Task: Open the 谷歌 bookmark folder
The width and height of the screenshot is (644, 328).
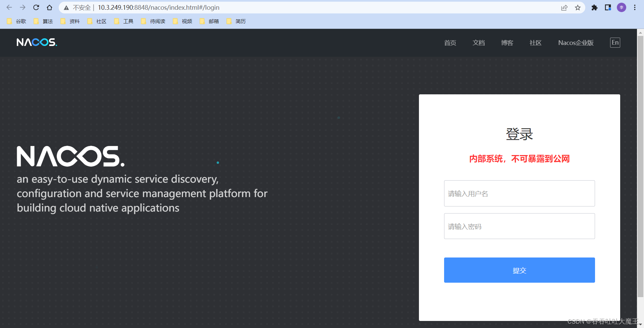Action: click(x=16, y=21)
